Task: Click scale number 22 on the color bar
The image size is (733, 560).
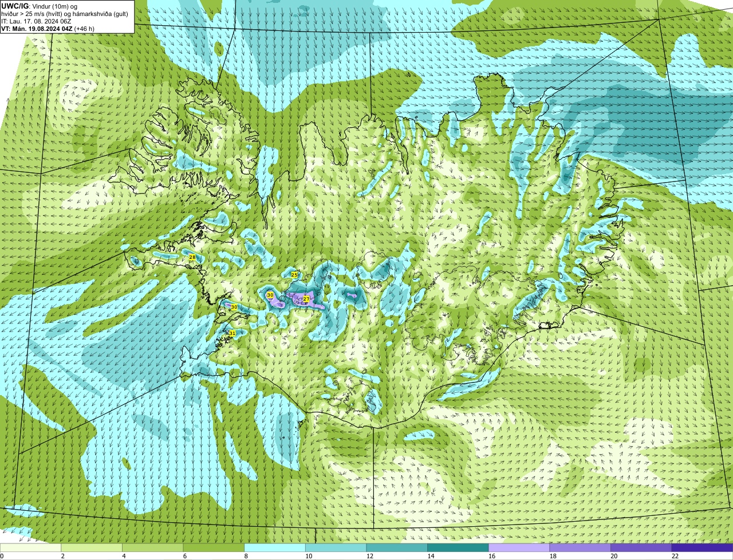Action: click(675, 556)
